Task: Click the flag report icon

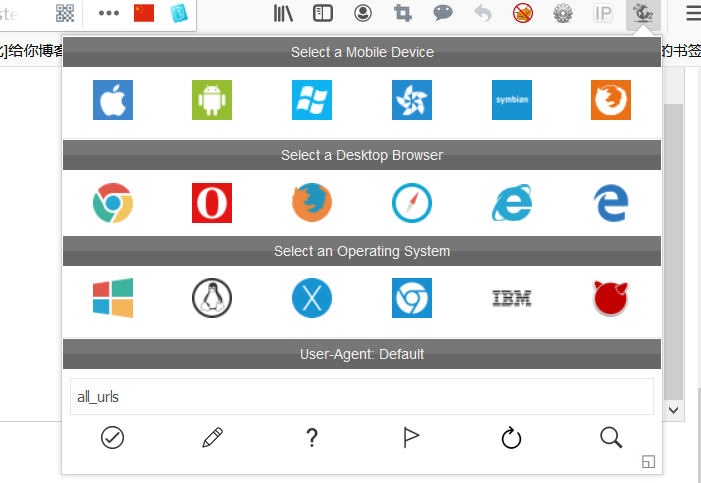Action: point(411,437)
